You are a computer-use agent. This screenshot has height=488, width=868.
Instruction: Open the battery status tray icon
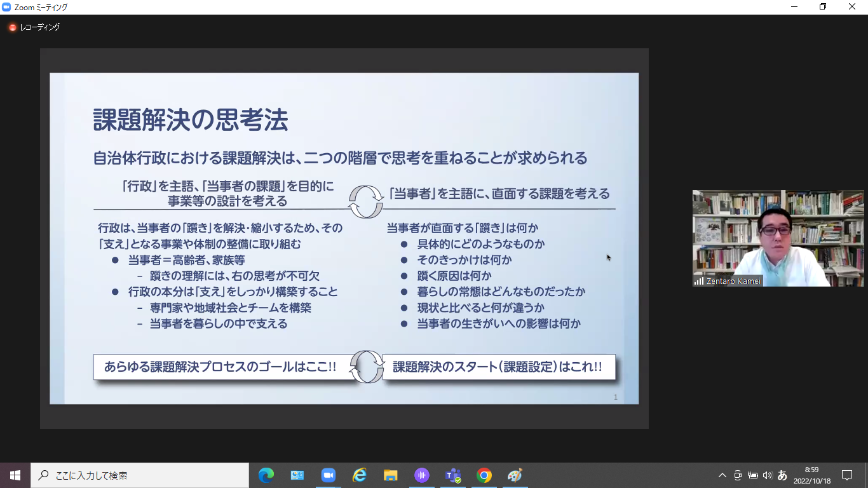click(752, 475)
